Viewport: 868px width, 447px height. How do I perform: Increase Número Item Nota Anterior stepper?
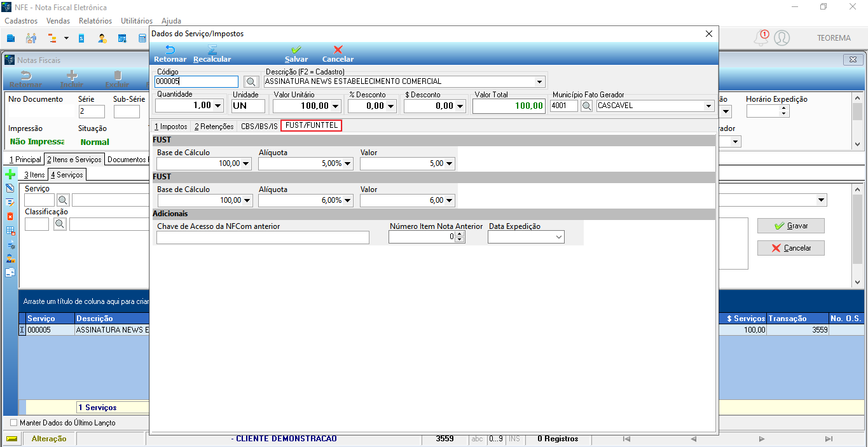coord(460,234)
